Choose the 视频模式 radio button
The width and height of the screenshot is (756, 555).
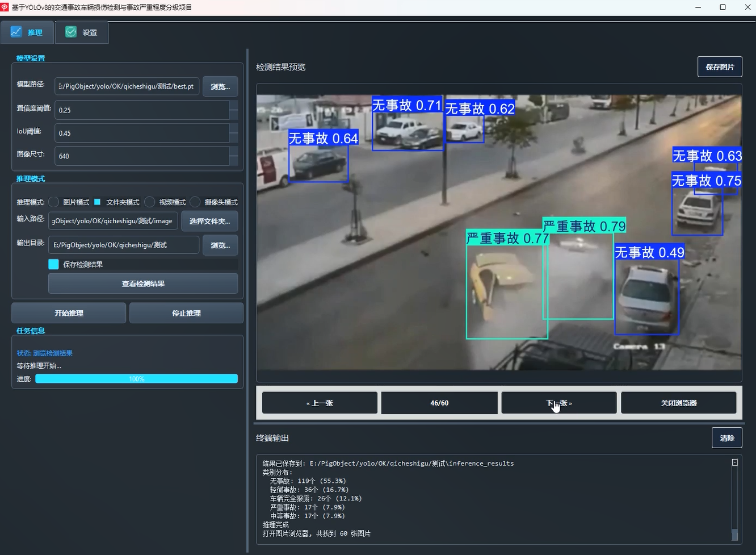click(x=150, y=202)
